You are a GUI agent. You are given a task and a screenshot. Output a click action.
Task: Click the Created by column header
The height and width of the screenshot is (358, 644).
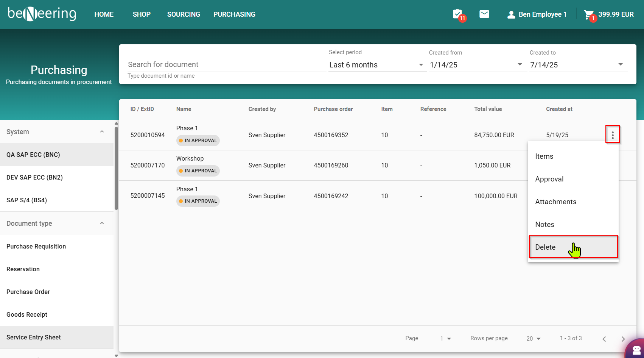262,109
